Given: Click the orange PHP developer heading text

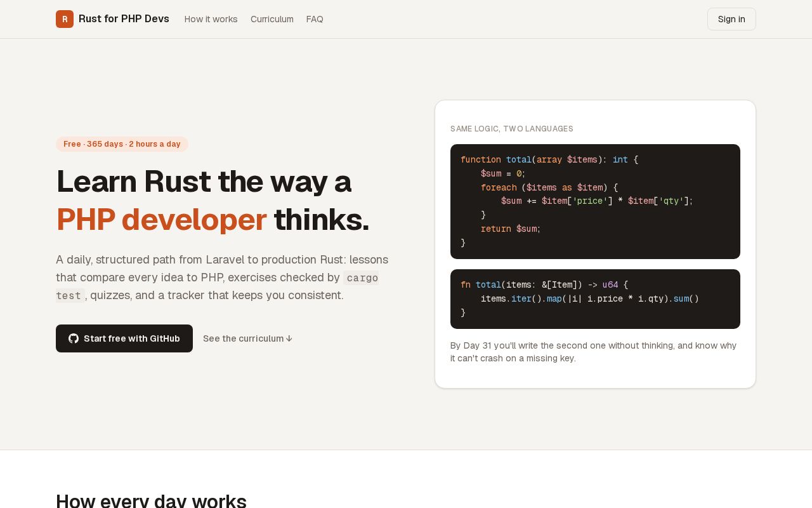Looking at the screenshot, I should point(161,219).
